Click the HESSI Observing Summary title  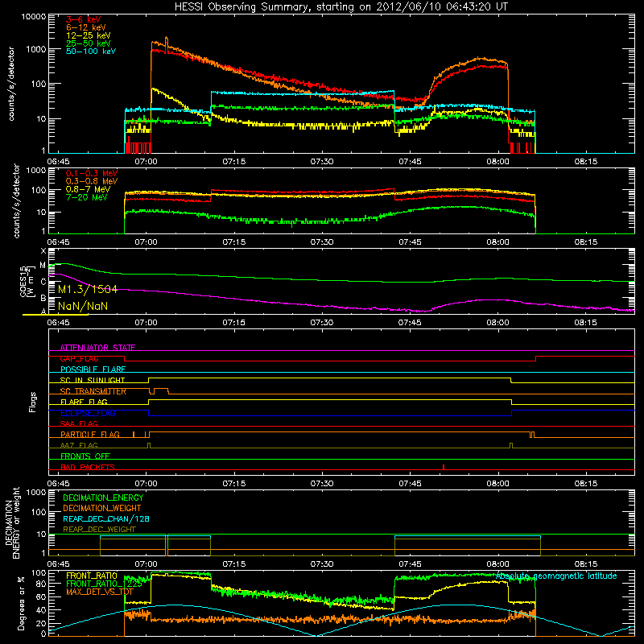341,7
